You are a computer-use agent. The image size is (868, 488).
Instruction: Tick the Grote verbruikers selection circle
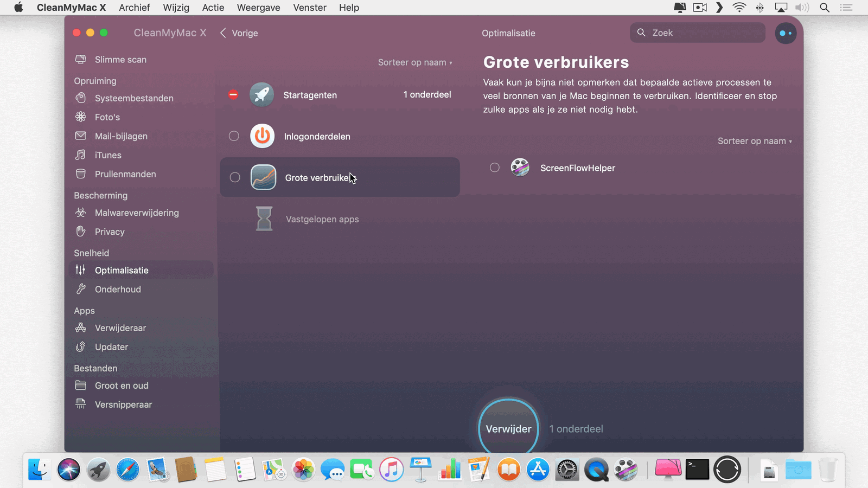[x=235, y=177]
